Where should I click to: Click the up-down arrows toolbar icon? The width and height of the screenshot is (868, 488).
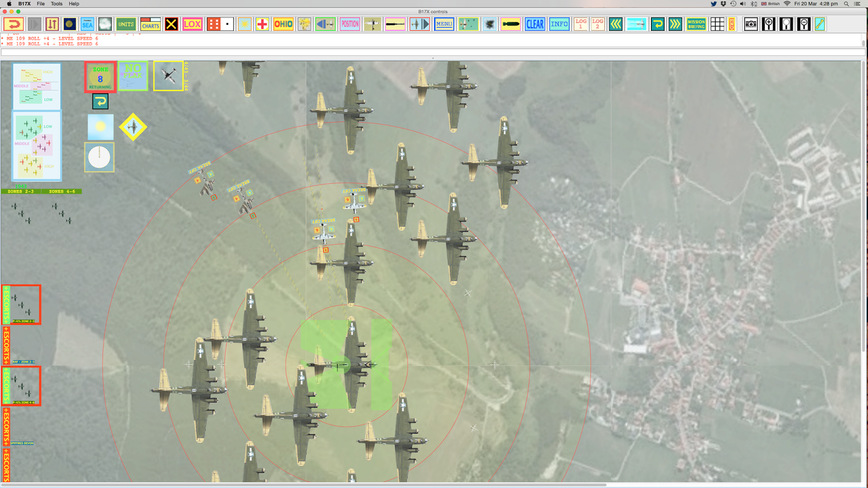click(52, 24)
